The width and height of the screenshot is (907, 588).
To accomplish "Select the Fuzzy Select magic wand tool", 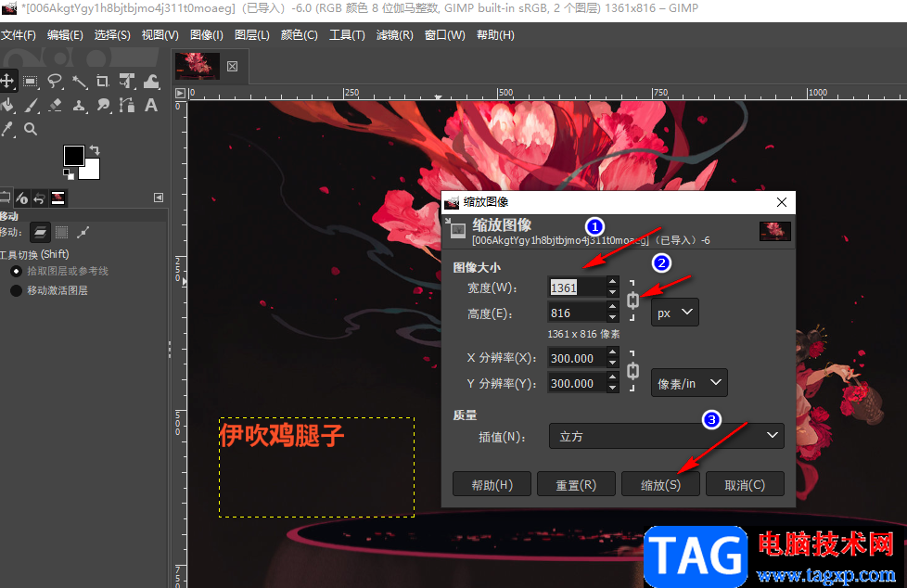I will pos(79,81).
